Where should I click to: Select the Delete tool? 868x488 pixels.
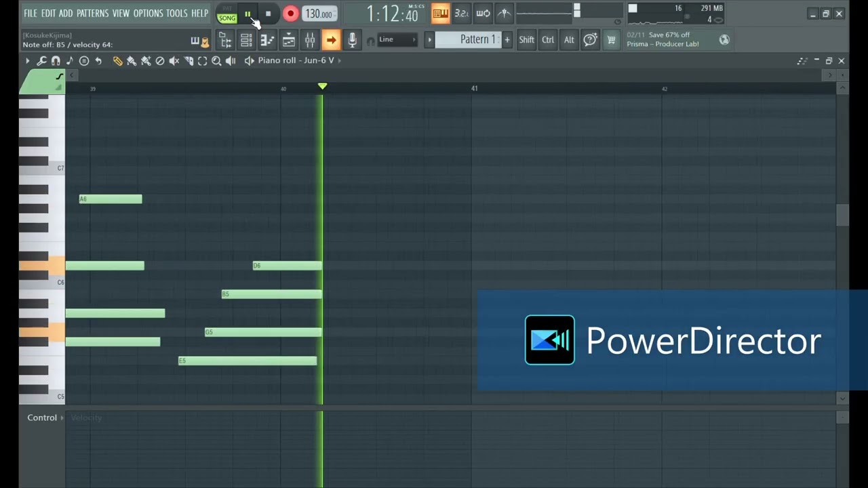(160, 61)
